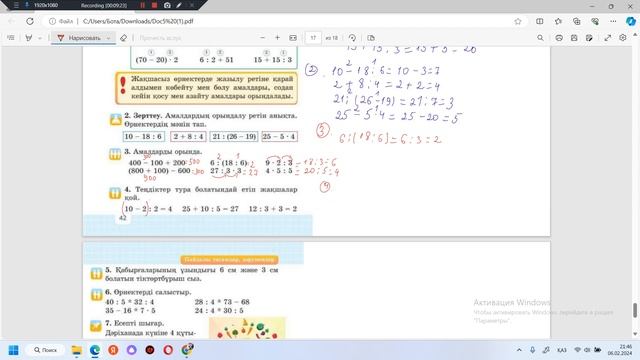The image size is (640, 360).
Task: Fit PDF page to width
Action: pyautogui.click(x=293, y=38)
